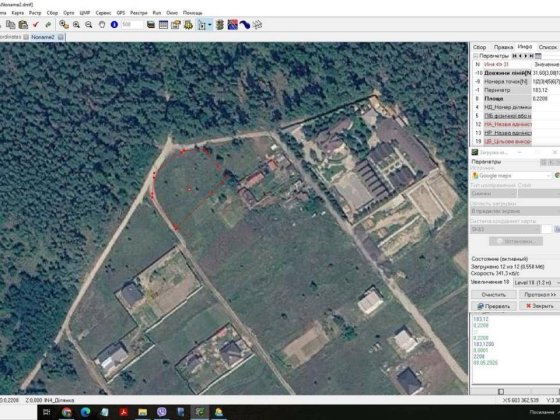Switch to the Инфо panel tab
560x420 pixels.
(525, 47)
